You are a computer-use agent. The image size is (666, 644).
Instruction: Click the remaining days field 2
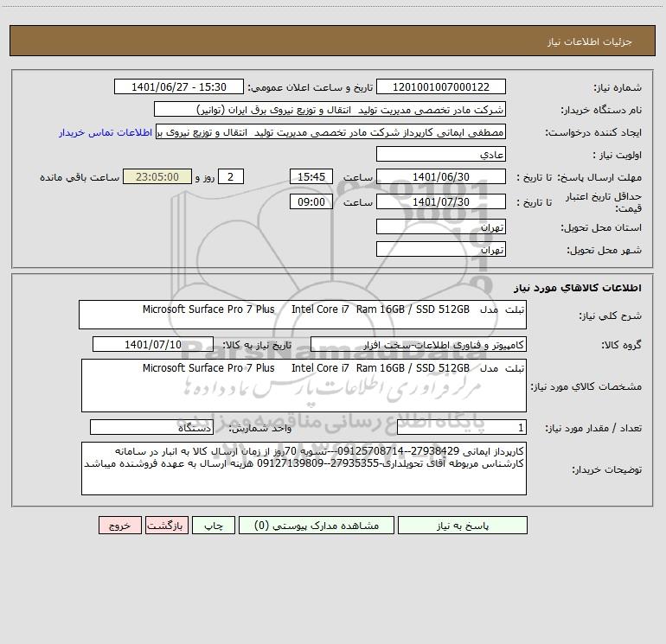pos(231,176)
